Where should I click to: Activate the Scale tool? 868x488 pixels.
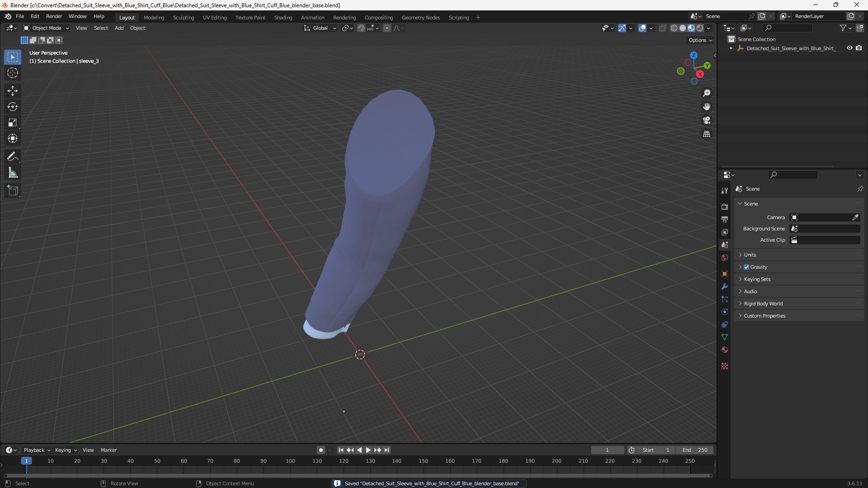click(x=13, y=122)
